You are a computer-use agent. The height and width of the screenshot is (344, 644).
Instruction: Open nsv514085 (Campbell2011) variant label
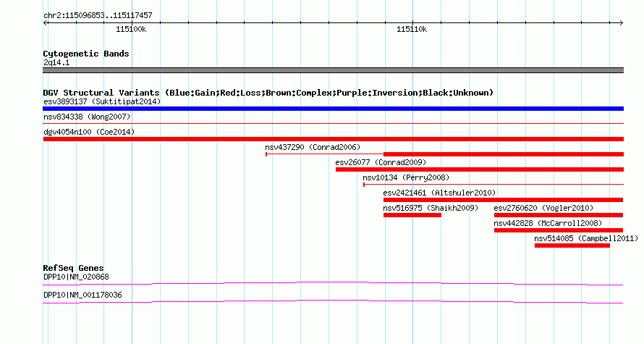point(586,238)
